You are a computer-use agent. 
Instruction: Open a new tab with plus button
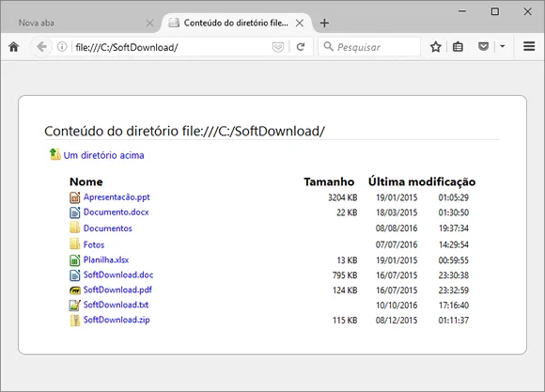[x=324, y=23]
